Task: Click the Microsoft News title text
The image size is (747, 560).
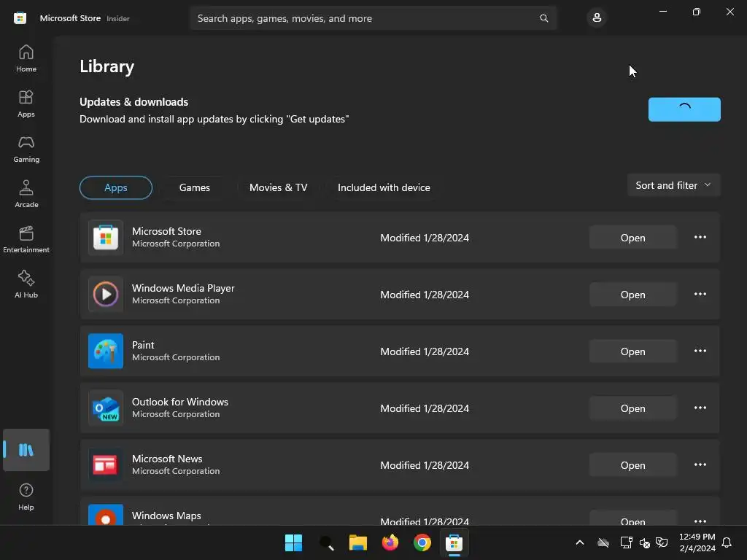Action: (x=167, y=459)
